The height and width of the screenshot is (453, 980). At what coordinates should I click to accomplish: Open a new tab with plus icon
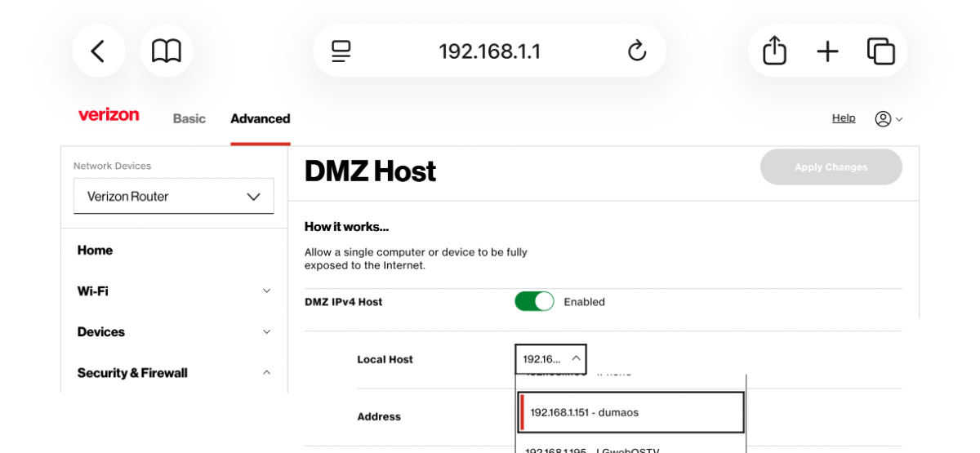(x=827, y=51)
